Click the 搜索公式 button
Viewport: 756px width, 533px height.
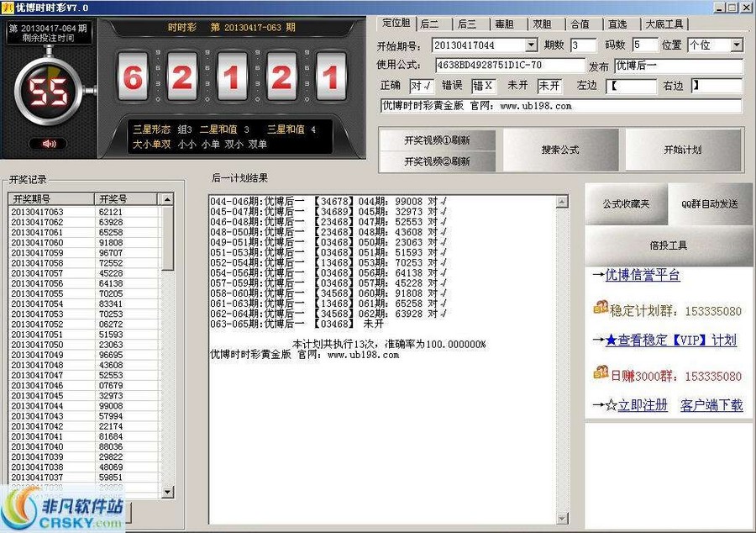pyautogui.click(x=560, y=150)
